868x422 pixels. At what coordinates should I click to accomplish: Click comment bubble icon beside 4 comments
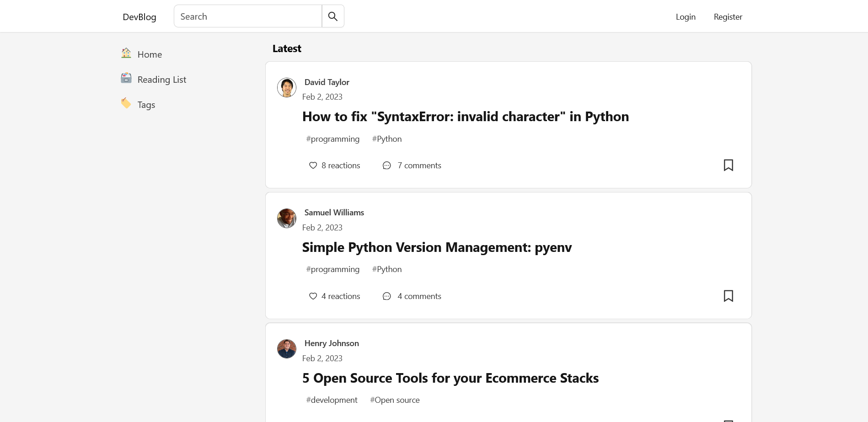tap(387, 296)
